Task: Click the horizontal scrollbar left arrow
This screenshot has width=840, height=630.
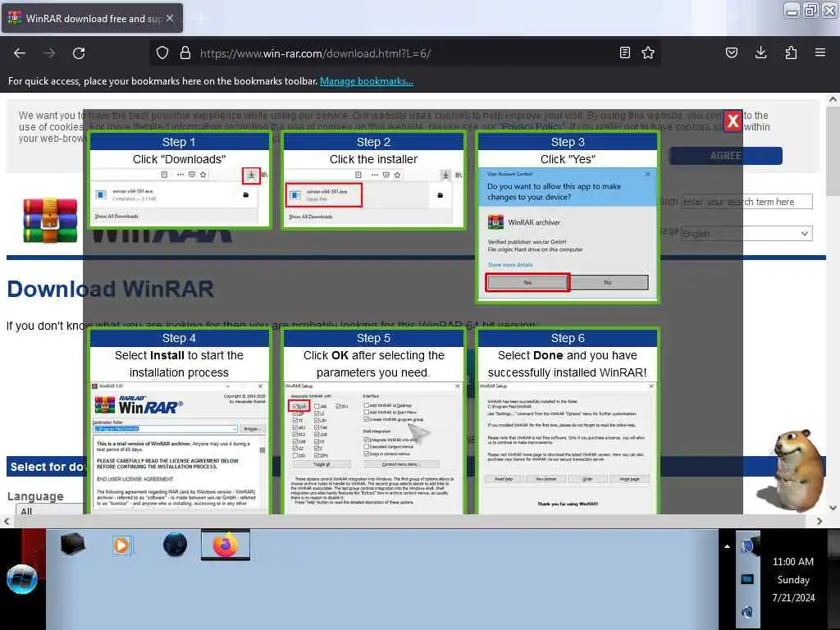Action: coord(7,521)
